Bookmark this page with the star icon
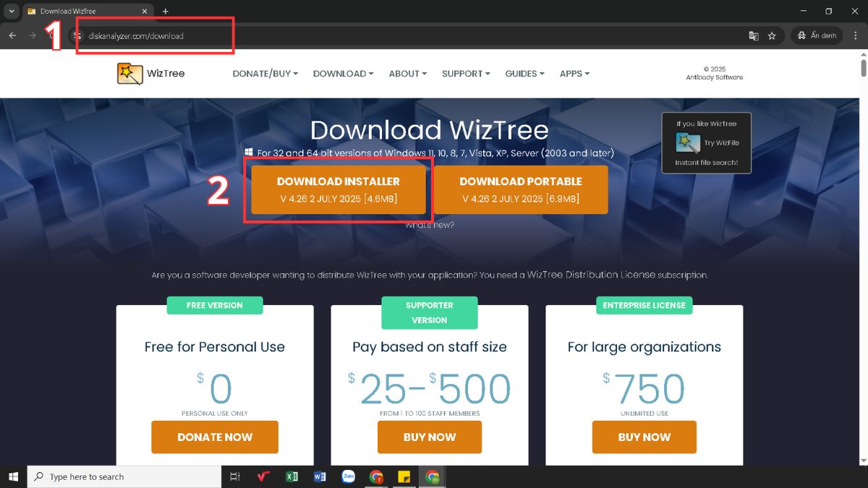 pos(772,35)
